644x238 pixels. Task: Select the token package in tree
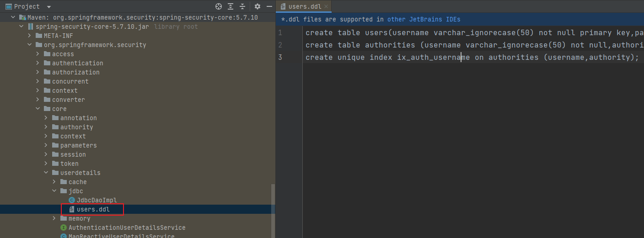(69, 164)
